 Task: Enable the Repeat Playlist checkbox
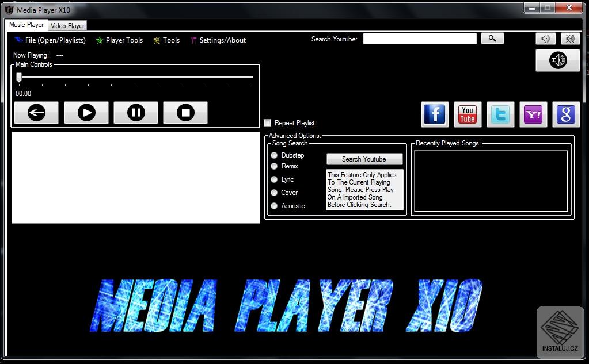click(267, 122)
